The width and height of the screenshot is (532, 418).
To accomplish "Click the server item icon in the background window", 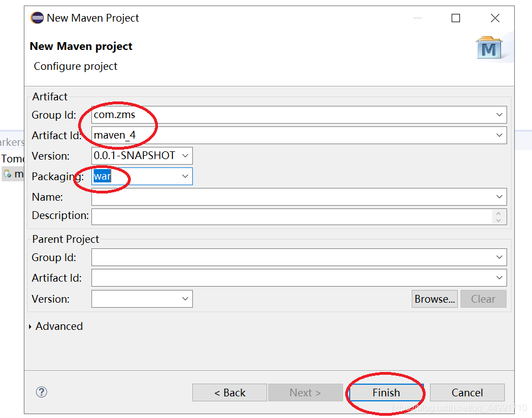I will click(7, 174).
